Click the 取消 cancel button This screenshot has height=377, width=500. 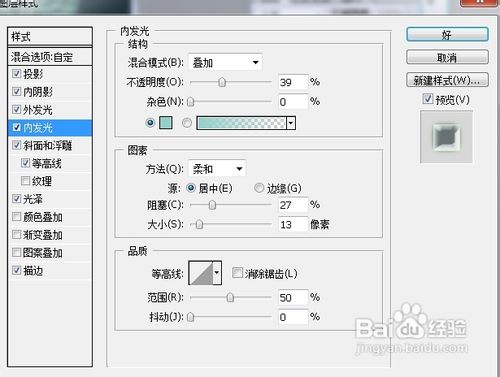(447, 57)
